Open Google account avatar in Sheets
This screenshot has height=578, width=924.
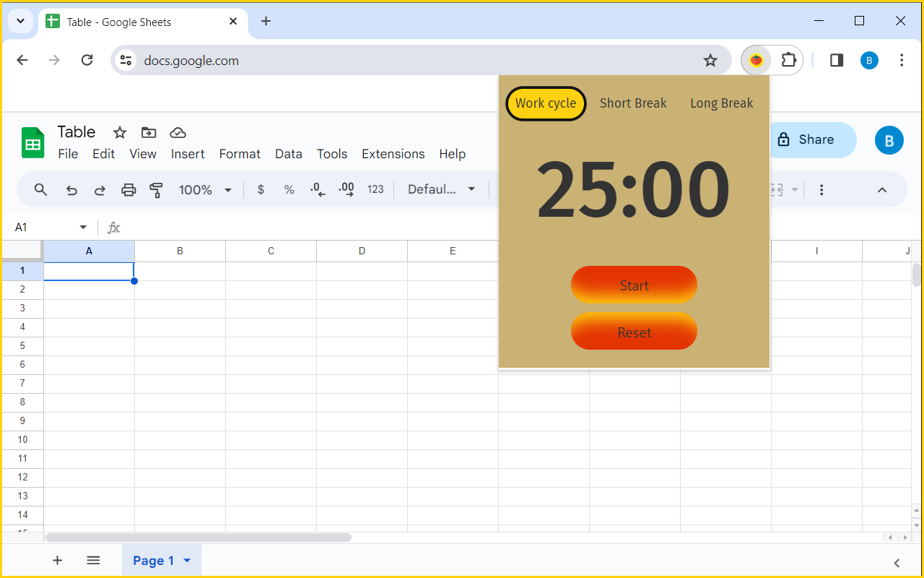coord(889,140)
